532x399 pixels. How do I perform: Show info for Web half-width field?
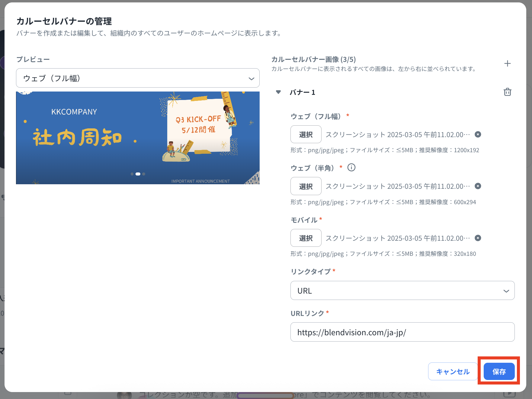[x=351, y=168]
